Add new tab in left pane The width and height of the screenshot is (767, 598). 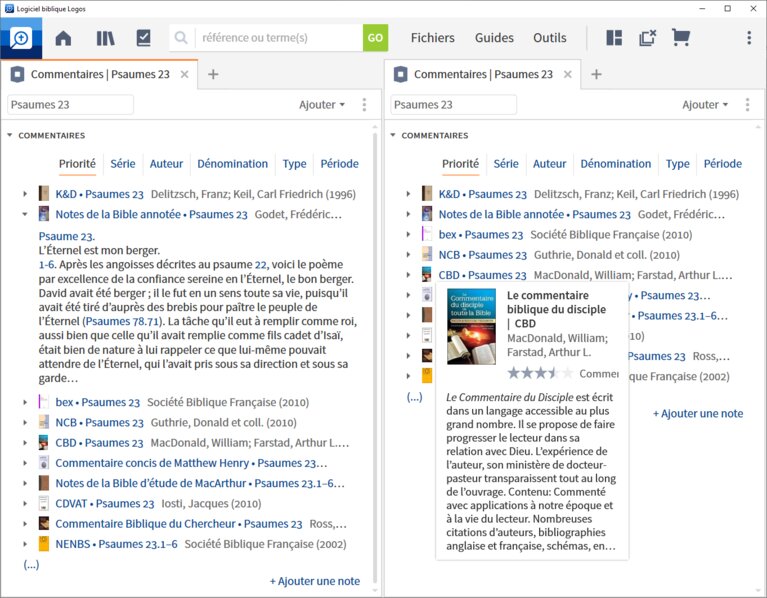pos(213,74)
